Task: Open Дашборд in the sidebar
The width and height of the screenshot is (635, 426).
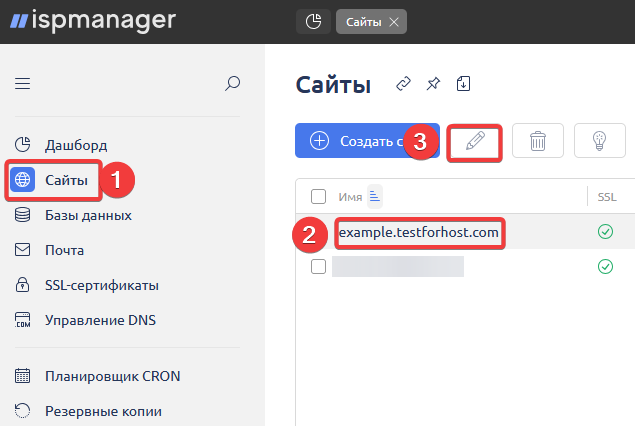Action: tap(75, 145)
